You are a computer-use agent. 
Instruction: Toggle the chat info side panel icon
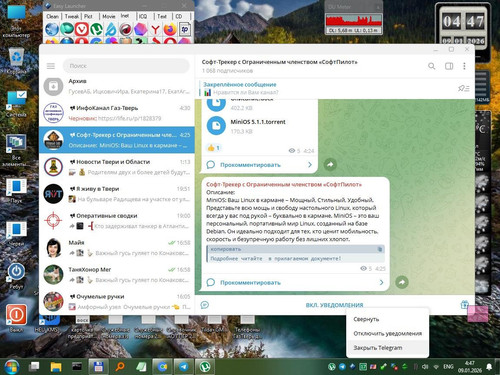(x=449, y=66)
